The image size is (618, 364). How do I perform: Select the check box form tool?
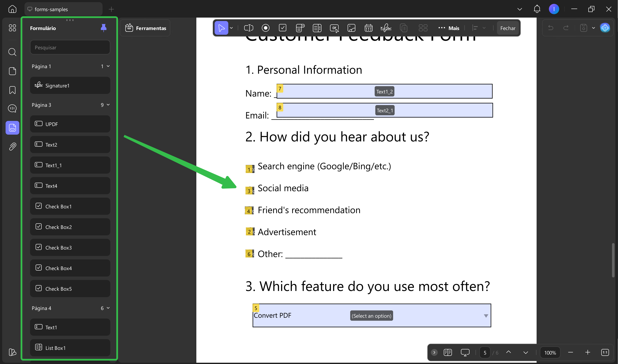[283, 28]
